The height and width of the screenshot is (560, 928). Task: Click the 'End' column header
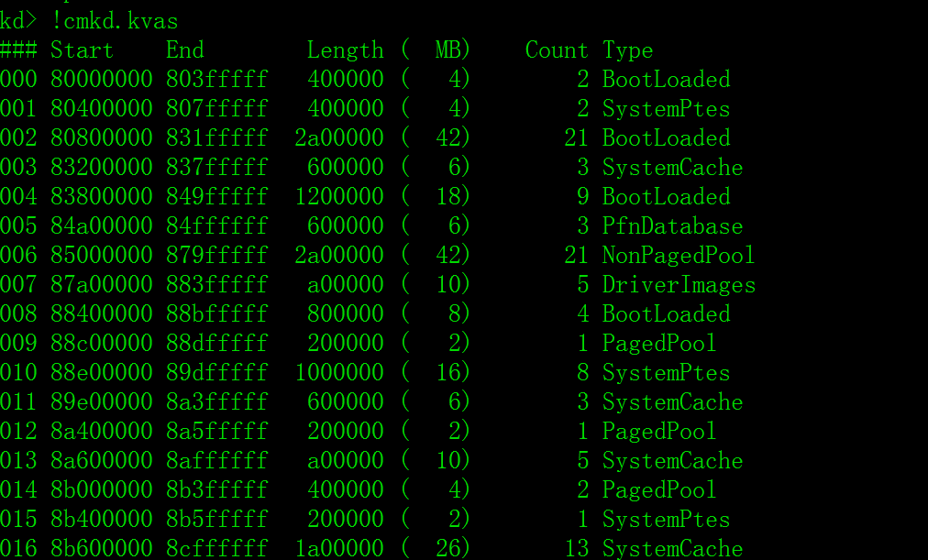click(x=184, y=50)
